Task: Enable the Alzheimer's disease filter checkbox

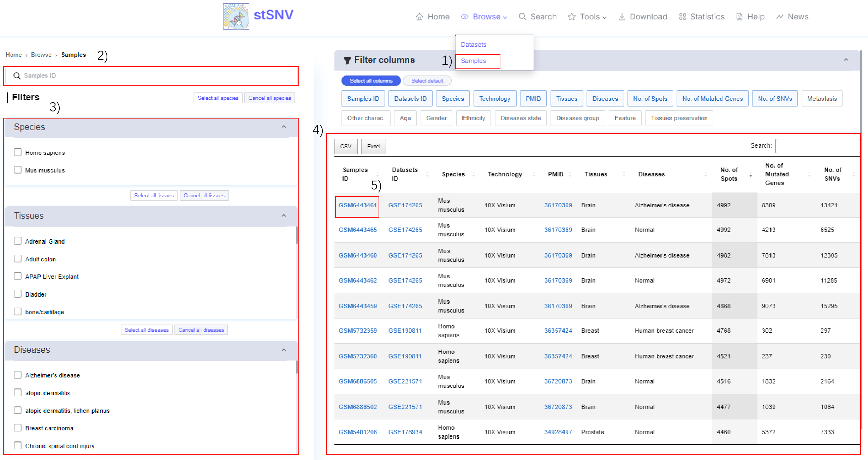Action: click(18, 375)
